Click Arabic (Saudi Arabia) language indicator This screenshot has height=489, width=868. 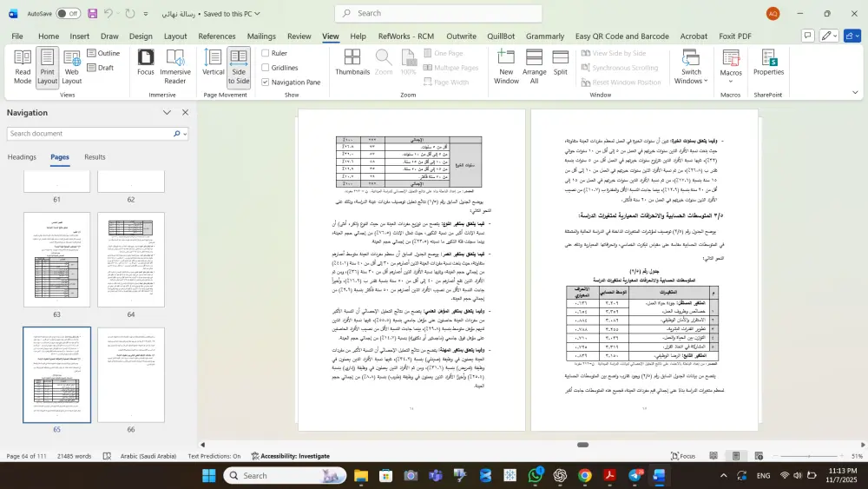pyautogui.click(x=148, y=456)
